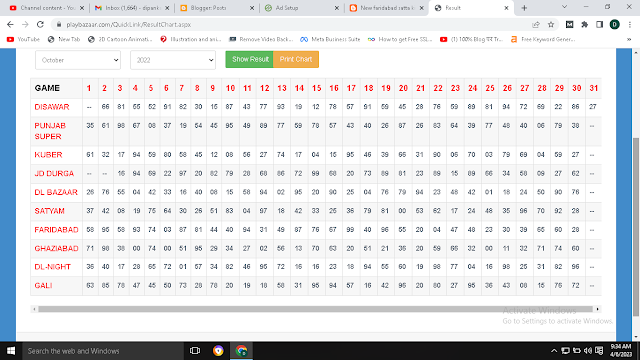Click the Search the web and Windows box

[103, 351]
